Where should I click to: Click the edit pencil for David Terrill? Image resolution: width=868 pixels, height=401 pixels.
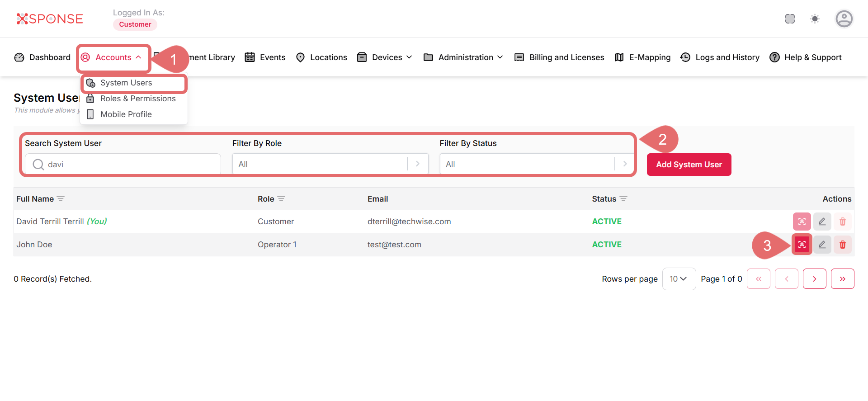(x=822, y=222)
